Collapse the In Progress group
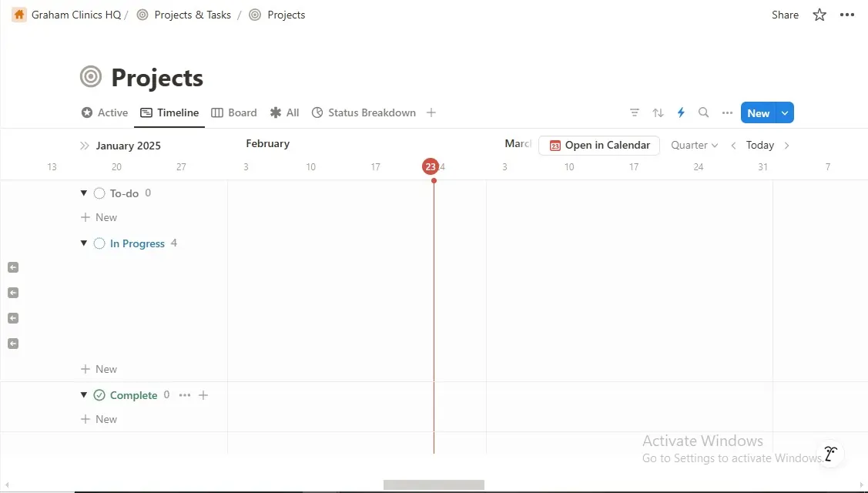Viewport: 868px width, 493px height. click(84, 243)
